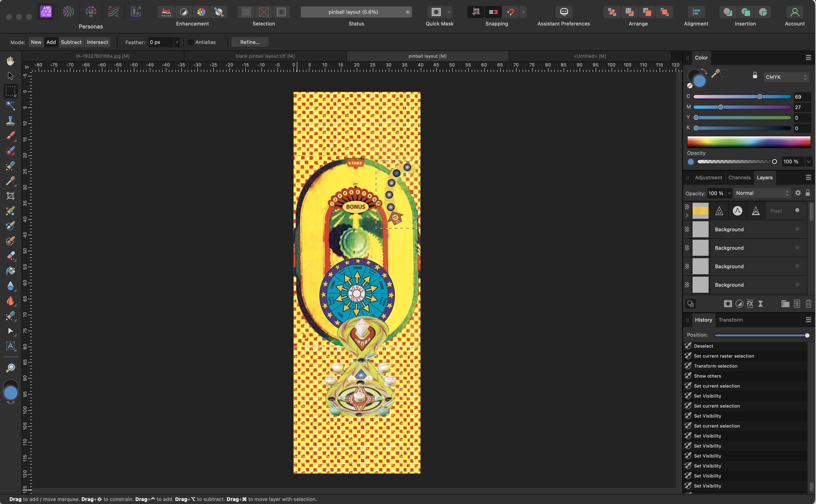
Task: Select the Artistic Text tool
Action: click(x=10, y=346)
